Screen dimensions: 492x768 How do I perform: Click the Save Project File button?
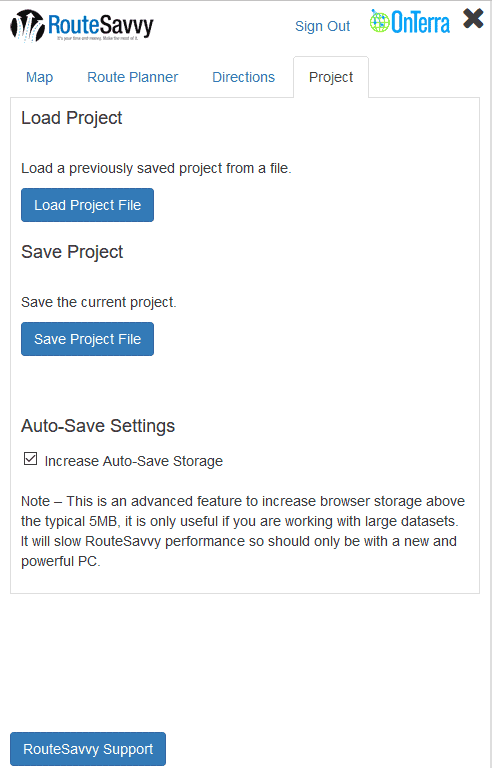tap(87, 339)
